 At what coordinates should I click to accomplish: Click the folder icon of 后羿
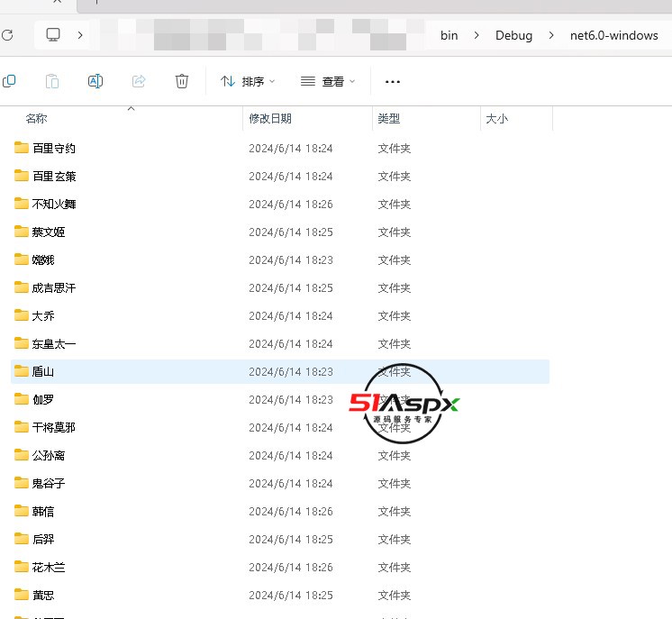coord(22,539)
